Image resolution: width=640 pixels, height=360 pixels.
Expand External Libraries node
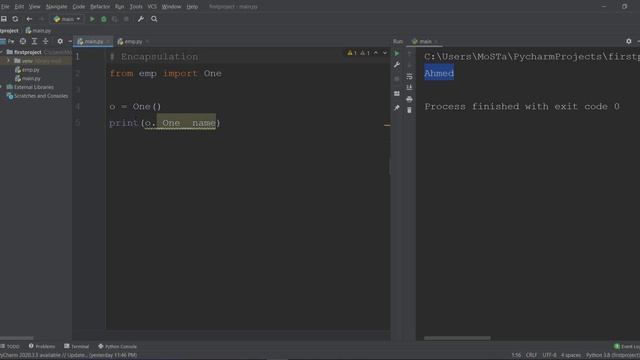[2, 87]
